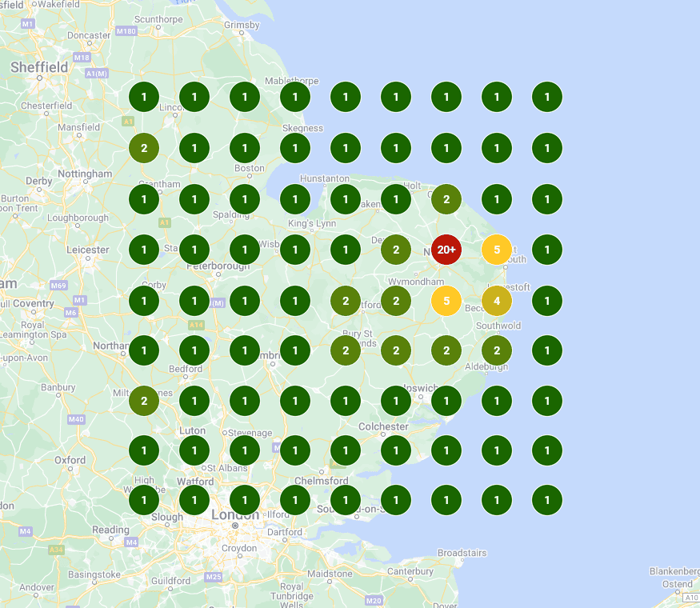Click the yellow 5 marker near Great Yarmouth
The width and height of the screenshot is (700, 608).
[x=497, y=250]
